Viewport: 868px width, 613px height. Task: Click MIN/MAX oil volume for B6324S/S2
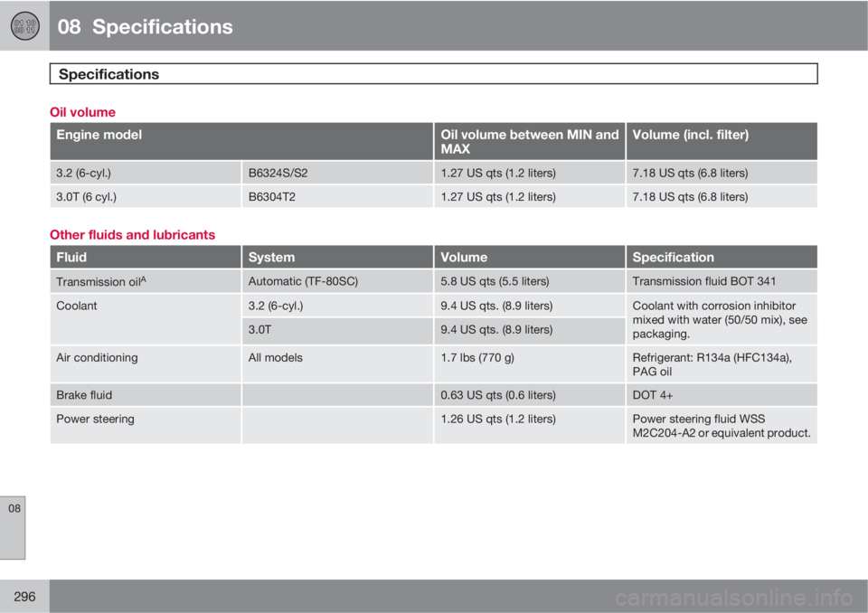coord(530,173)
